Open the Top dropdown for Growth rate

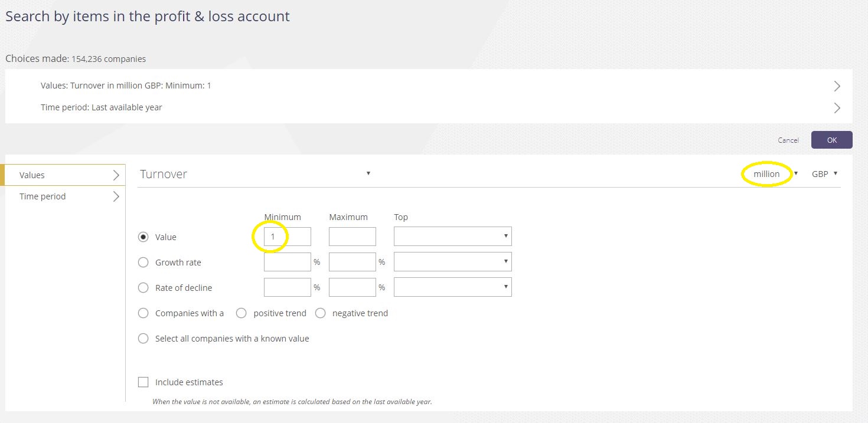tap(452, 262)
